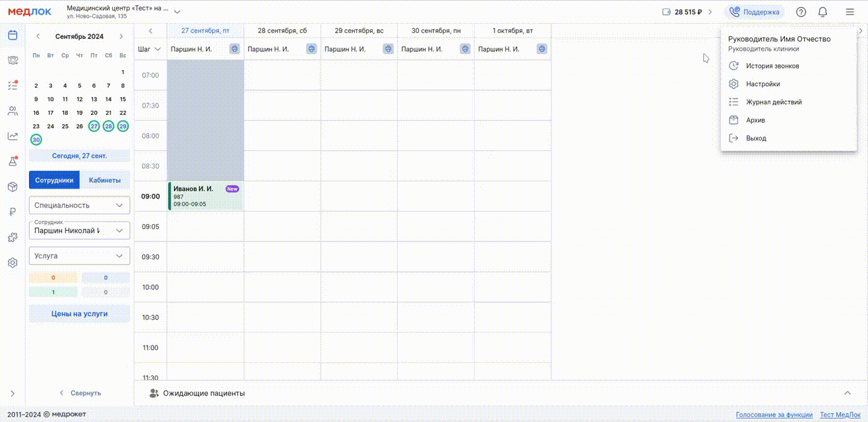Go to previous days in the schedule header

(x=150, y=31)
